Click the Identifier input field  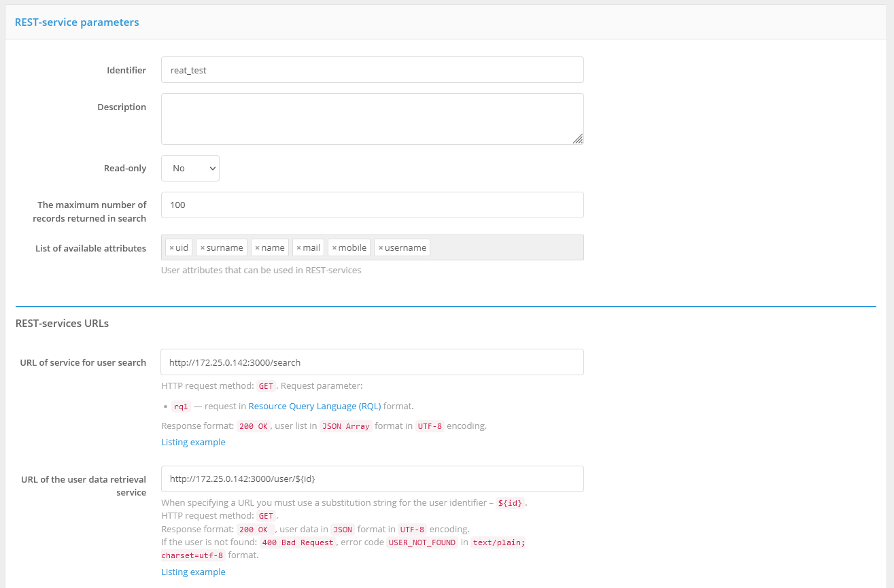[x=372, y=70]
